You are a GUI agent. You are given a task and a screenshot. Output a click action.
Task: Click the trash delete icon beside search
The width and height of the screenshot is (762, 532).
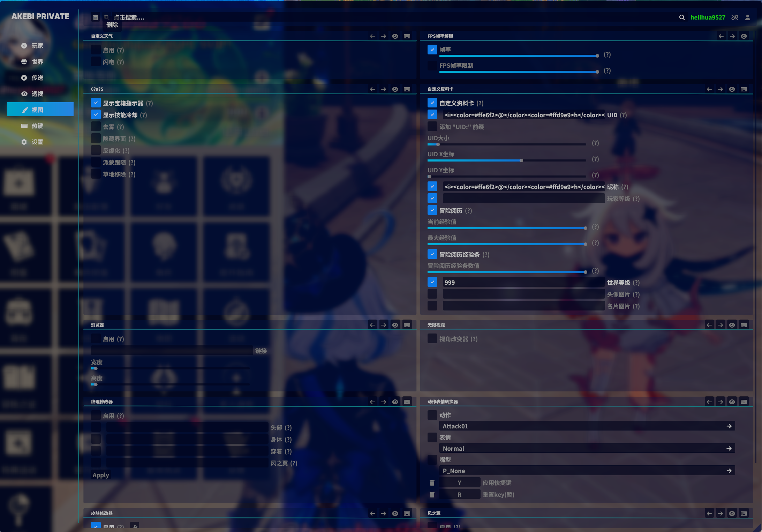pos(96,17)
